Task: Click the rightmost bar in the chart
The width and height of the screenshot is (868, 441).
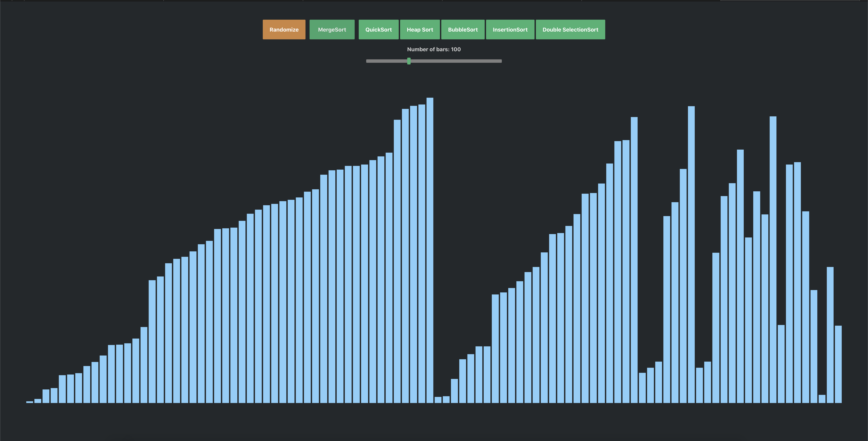Action: [x=838, y=364]
